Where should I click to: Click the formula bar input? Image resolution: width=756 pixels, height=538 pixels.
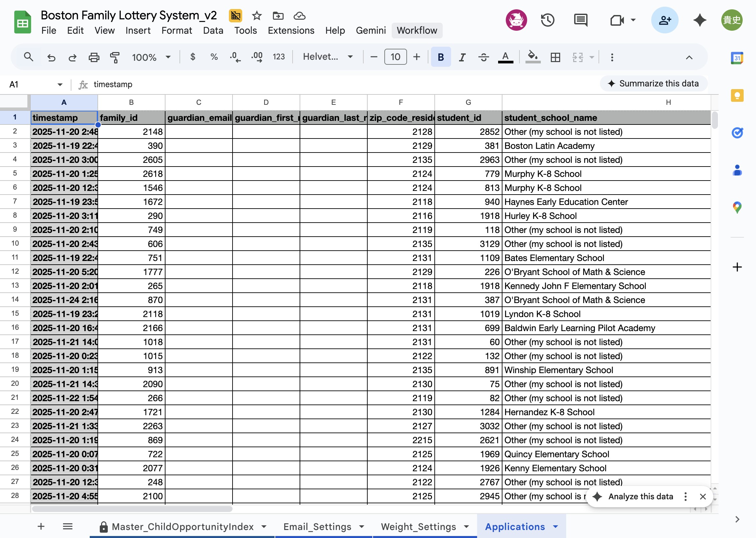[344, 84]
